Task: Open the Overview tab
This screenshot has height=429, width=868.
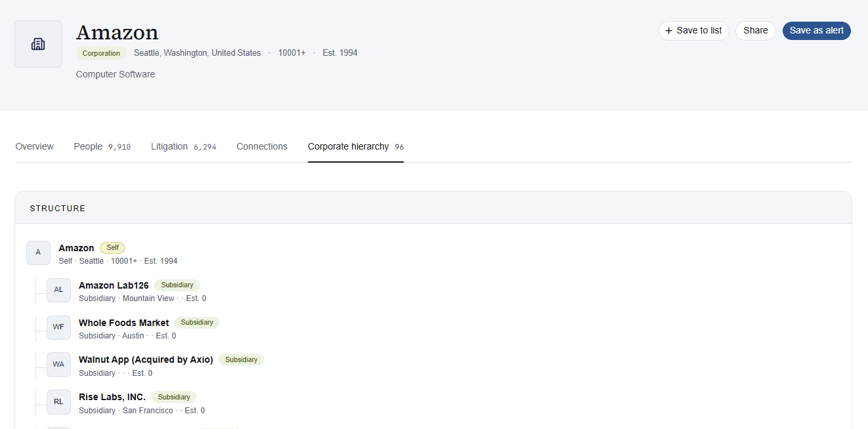Action: (x=35, y=146)
